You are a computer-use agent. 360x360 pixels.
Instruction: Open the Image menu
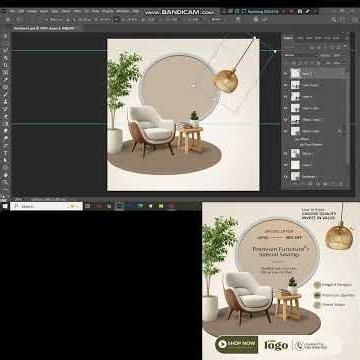click(x=32, y=11)
